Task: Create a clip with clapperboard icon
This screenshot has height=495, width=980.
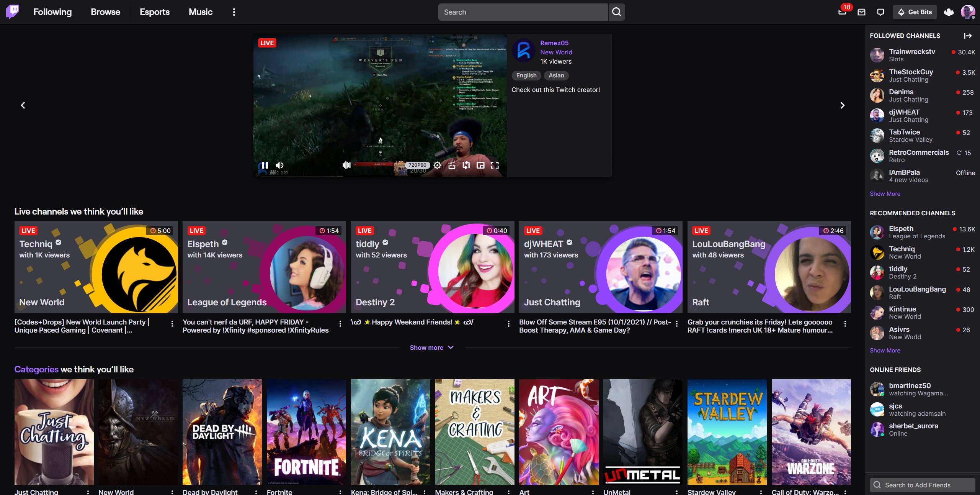Action: [452, 166]
